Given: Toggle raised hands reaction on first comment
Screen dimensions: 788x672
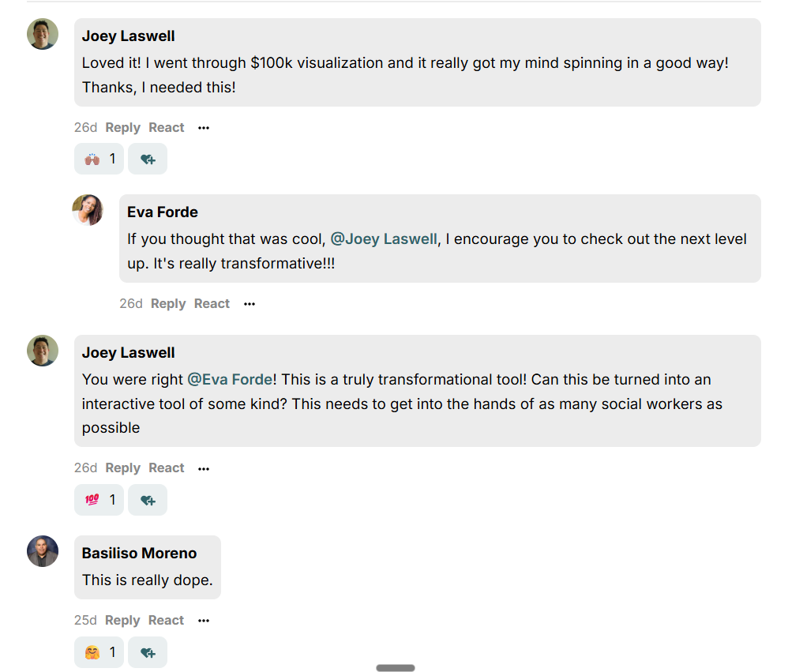Looking at the screenshot, I should point(99,159).
